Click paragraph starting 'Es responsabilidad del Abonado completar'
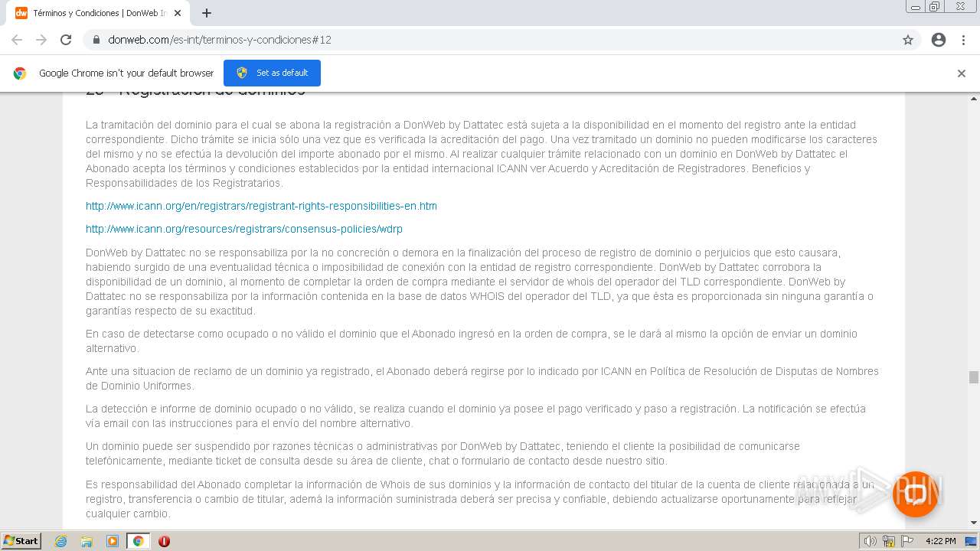The image size is (980, 551). [x=480, y=499]
